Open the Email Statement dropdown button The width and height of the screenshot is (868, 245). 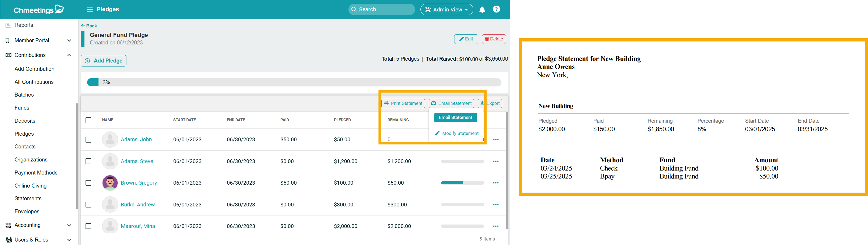point(452,103)
